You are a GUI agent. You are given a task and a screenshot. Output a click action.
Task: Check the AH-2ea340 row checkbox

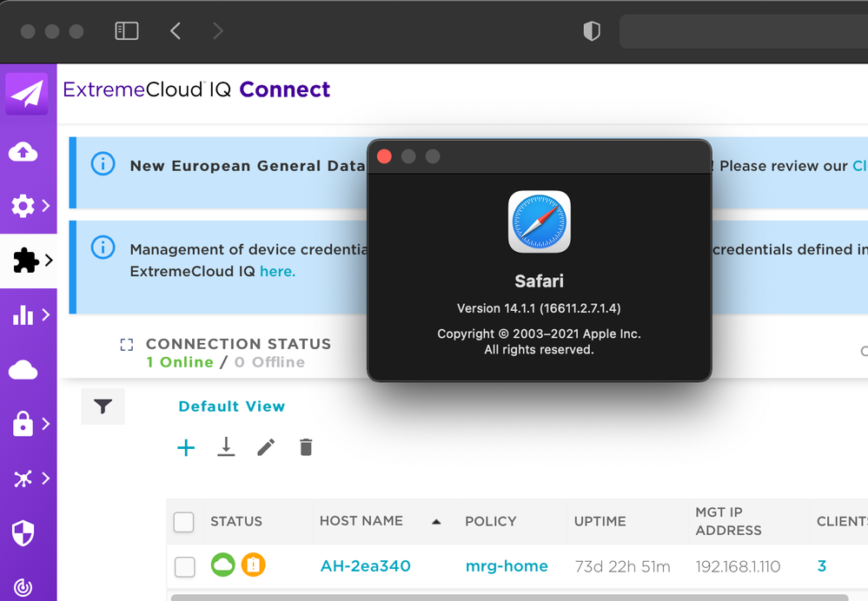(x=184, y=567)
